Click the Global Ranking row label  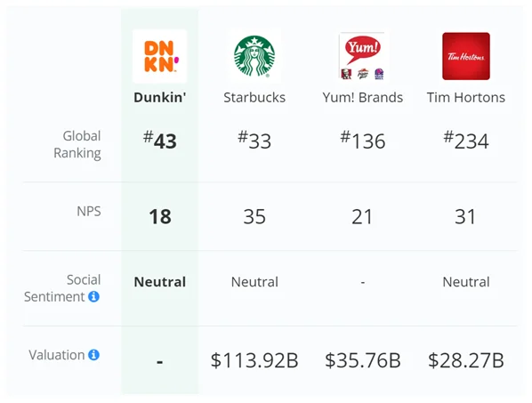click(x=77, y=144)
